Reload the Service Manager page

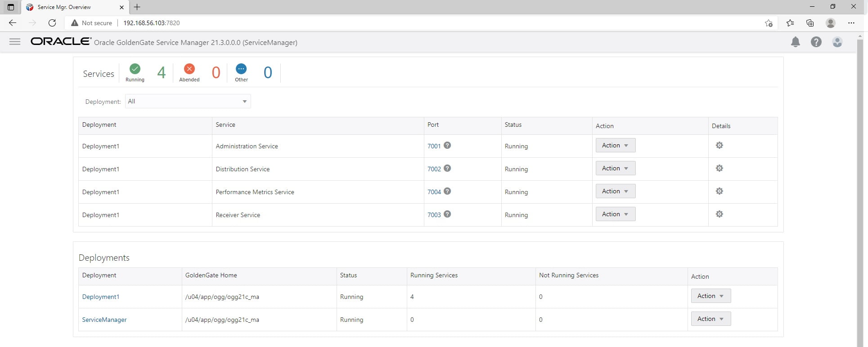[x=52, y=23]
